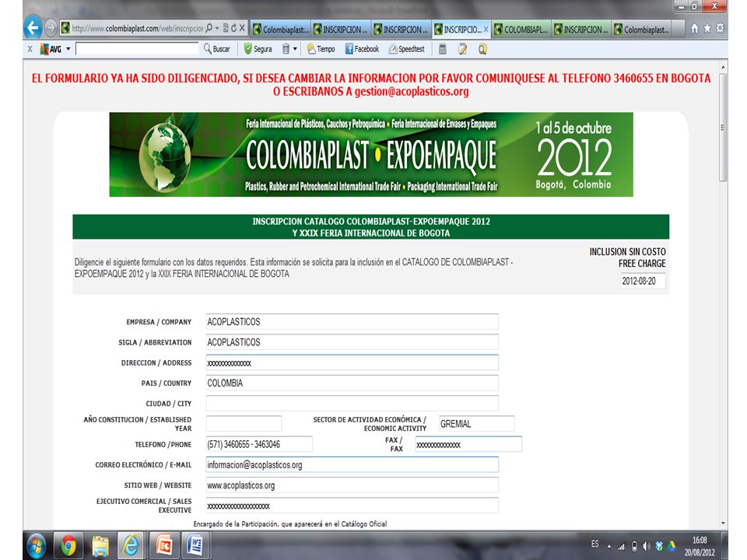747x560 pixels.
Task: Open Windows Explorer from taskbar
Action: [100, 546]
